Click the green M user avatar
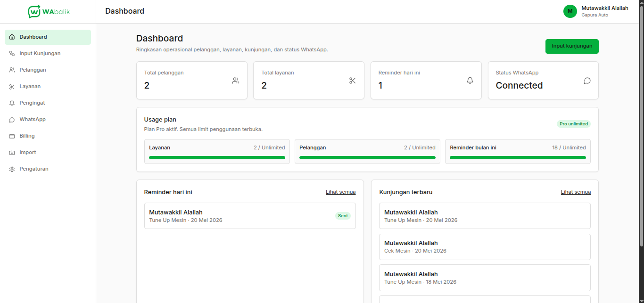This screenshot has width=644, height=303. tap(570, 11)
